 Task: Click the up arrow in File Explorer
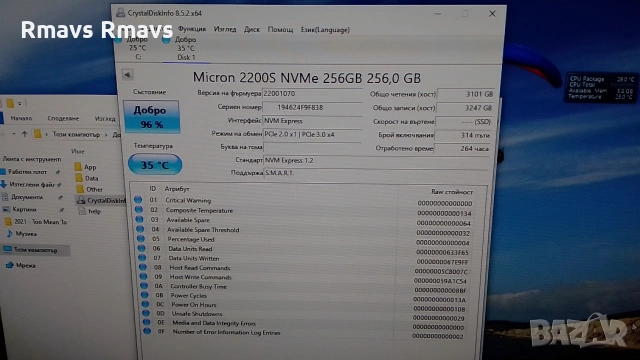pyautogui.click(x=24, y=133)
